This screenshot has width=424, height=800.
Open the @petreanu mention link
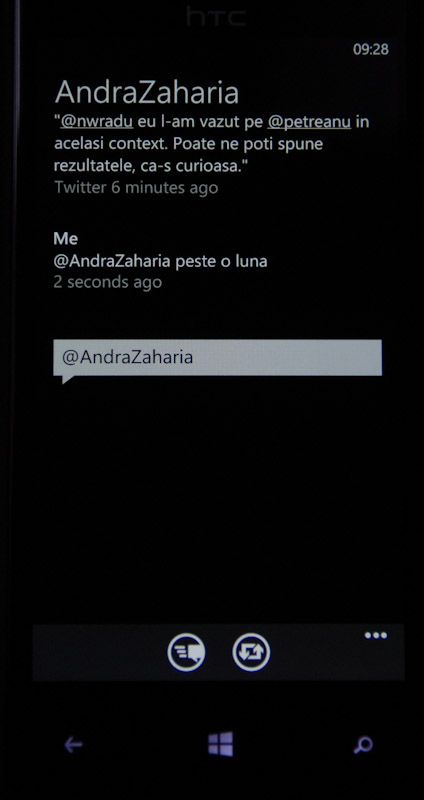click(x=309, y=122)
